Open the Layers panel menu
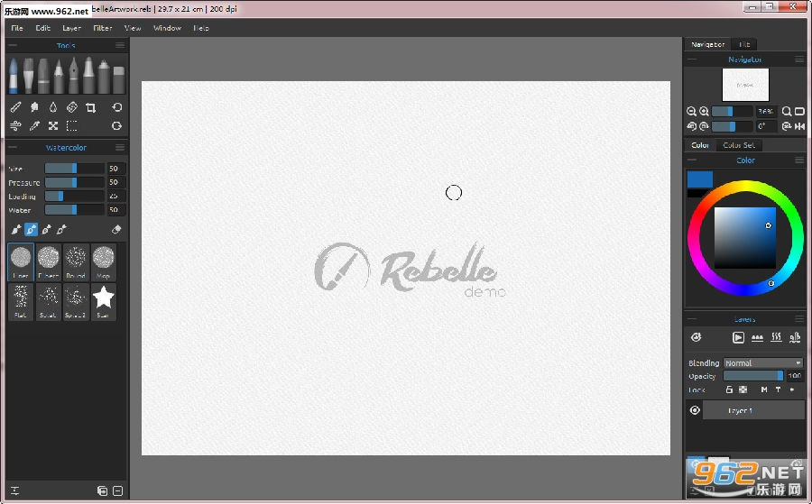The height and width of the screenshot is (504, 812). [x=799, y=319]
